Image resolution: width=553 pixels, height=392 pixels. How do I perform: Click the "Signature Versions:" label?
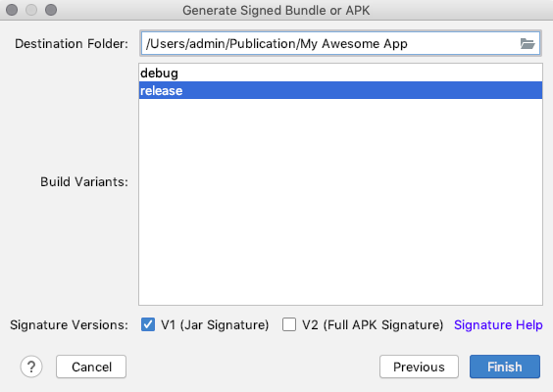click(x=69, y=324)
